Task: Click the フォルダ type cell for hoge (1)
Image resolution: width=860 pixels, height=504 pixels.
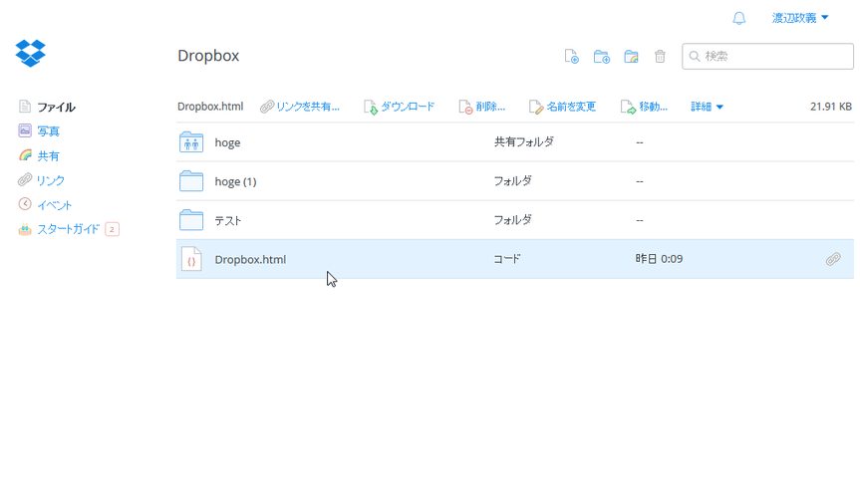Action: point(513,180)
